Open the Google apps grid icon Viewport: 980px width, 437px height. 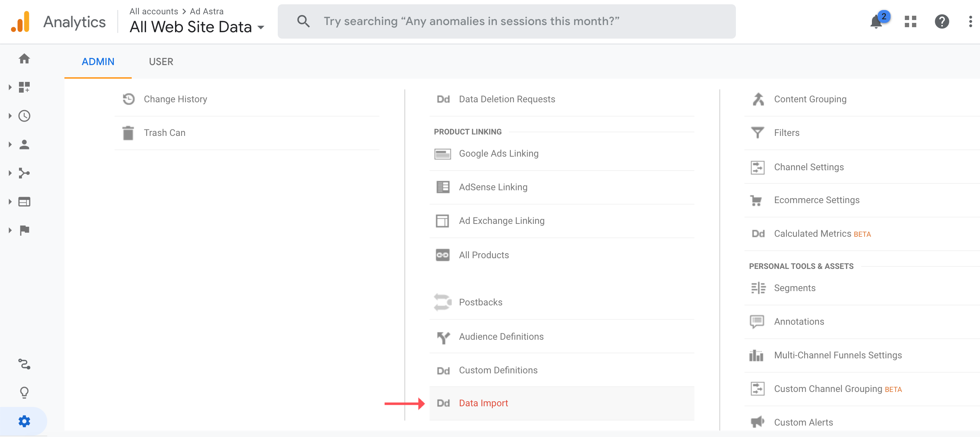click(x=910, y=22)
